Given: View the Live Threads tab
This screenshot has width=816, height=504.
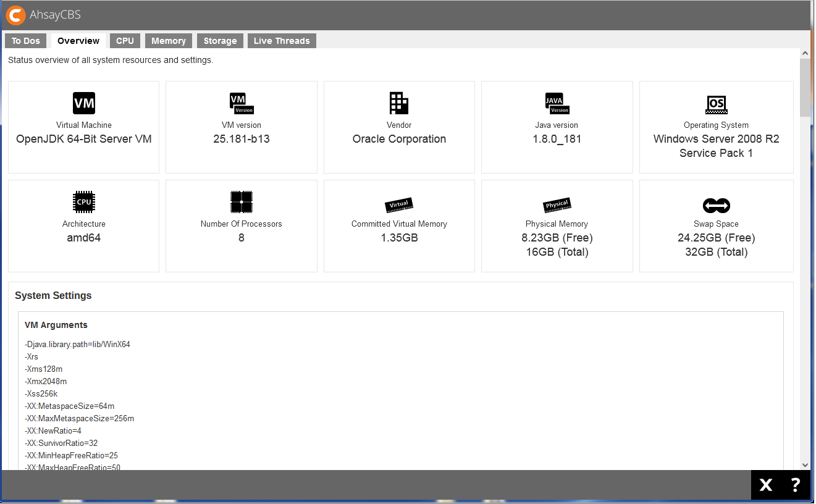Looking at the screenshot, I should coord(282,40).
